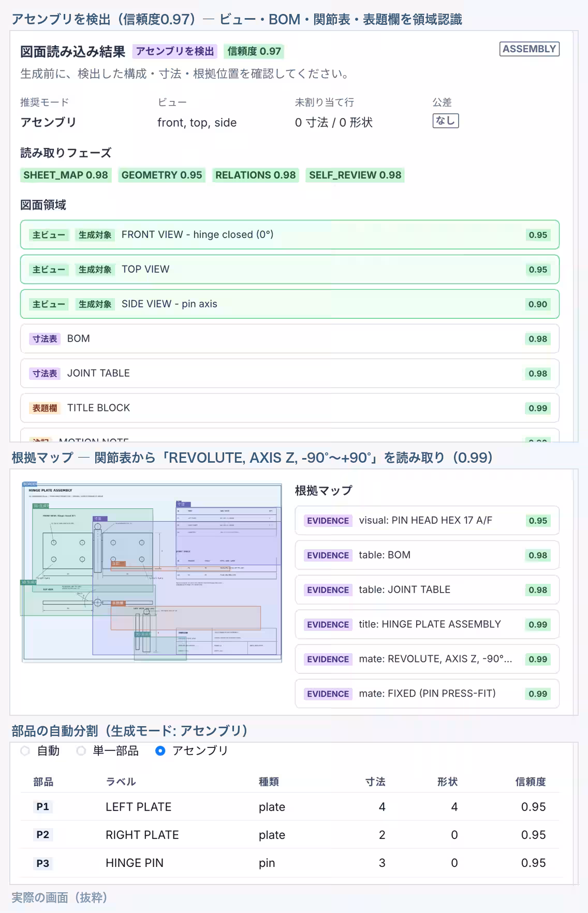Select the アセンブリ radio button
The width and height of the screenshot is (588, 913).
pos(160,750)
